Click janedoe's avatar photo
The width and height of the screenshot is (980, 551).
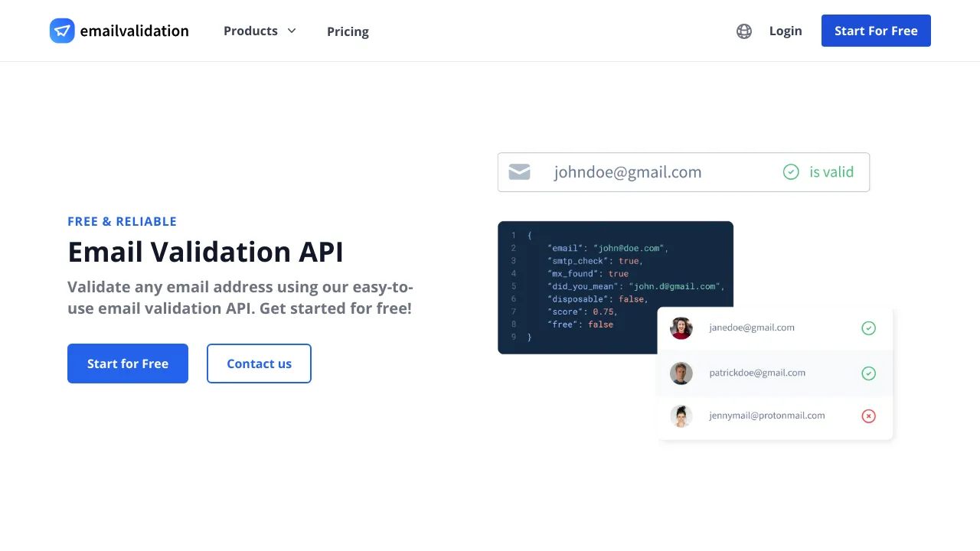pos(681,328)
